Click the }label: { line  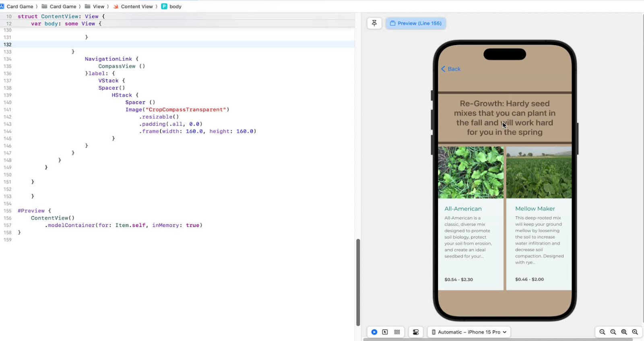coord(100,73)
